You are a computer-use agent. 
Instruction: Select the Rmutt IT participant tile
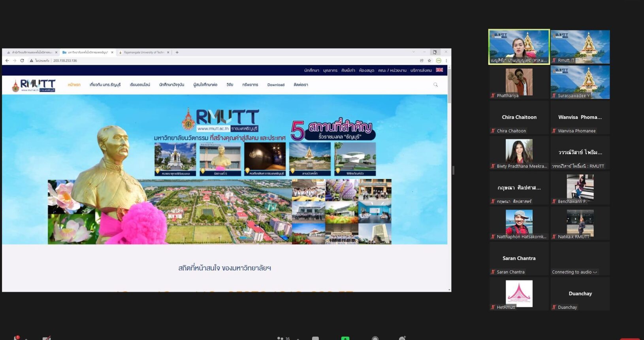(x=580, y=47)
